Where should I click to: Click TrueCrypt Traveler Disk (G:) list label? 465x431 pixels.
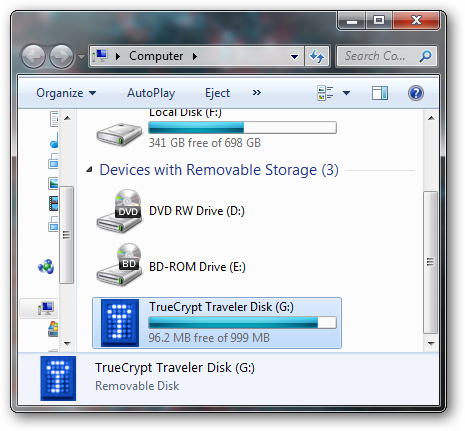pyautogui.click(x=221, y=307)
